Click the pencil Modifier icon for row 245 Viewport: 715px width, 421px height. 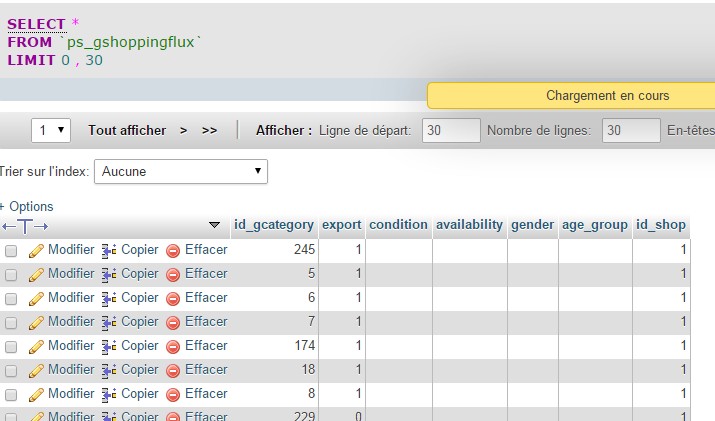[x=36, y=250]
